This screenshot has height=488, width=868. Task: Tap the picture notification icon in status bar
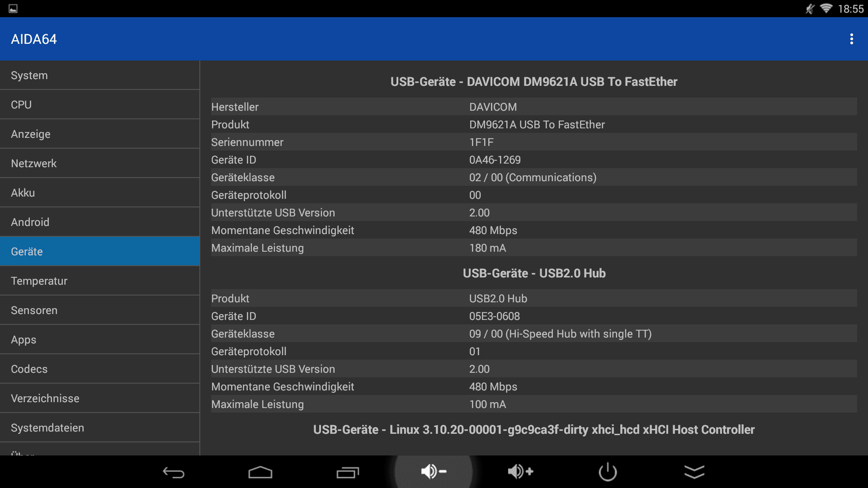click(x=13, y=9)
